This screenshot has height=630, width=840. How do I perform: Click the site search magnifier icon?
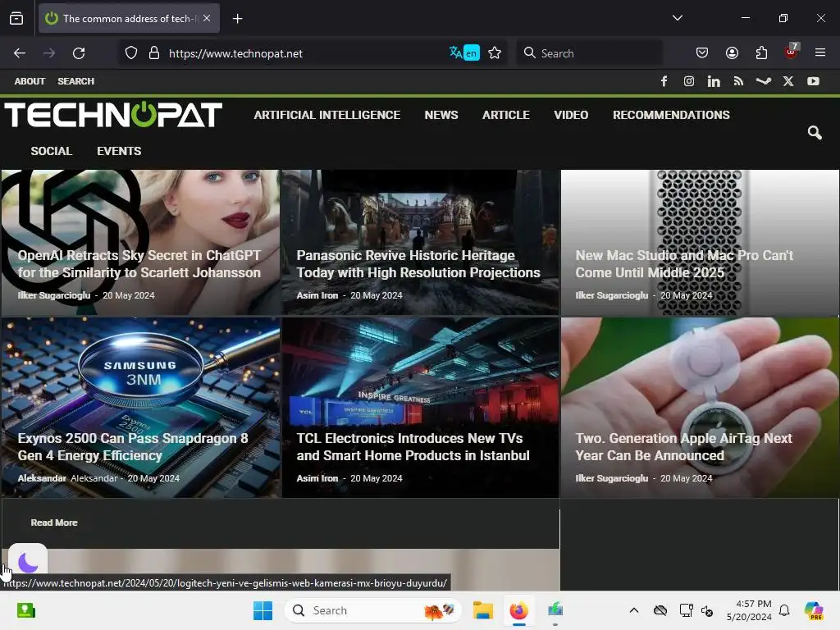(815, 132)
